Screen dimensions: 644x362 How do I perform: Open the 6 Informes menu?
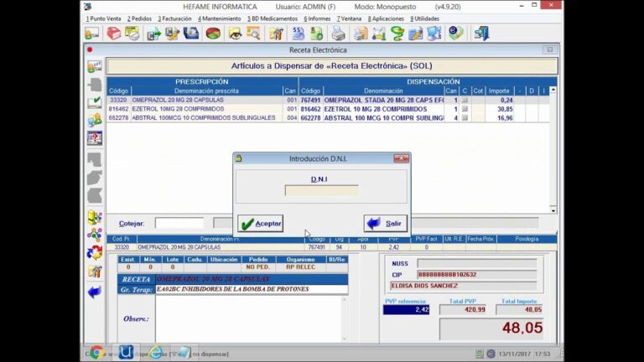click(317, 19)
